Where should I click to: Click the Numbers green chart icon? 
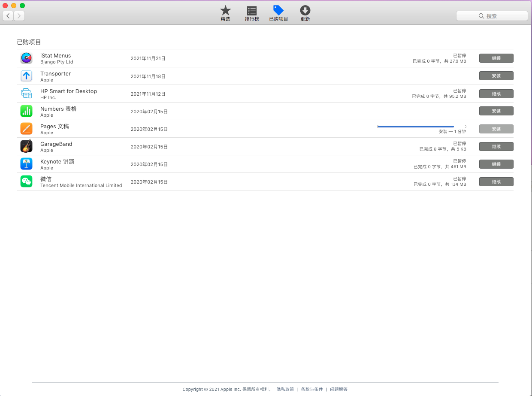click(x=26, y=111)
